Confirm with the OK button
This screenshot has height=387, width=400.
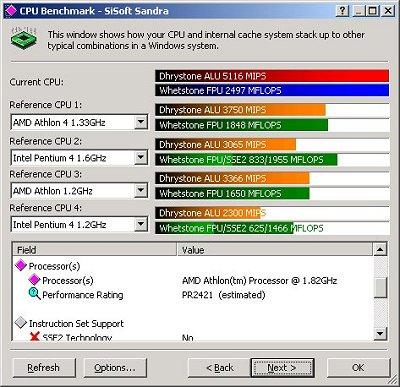tap(358, 368)
